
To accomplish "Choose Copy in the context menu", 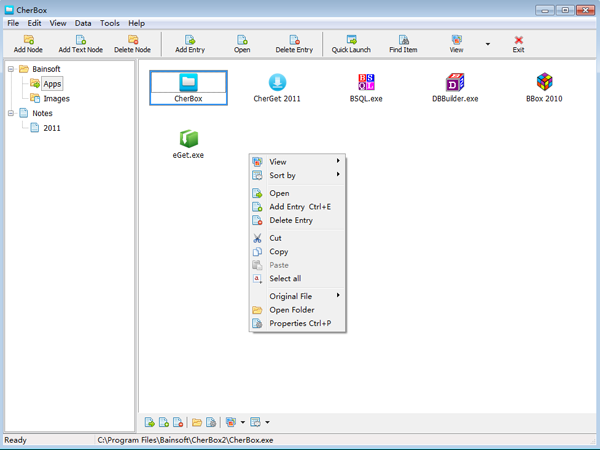I will coord(297,251).
